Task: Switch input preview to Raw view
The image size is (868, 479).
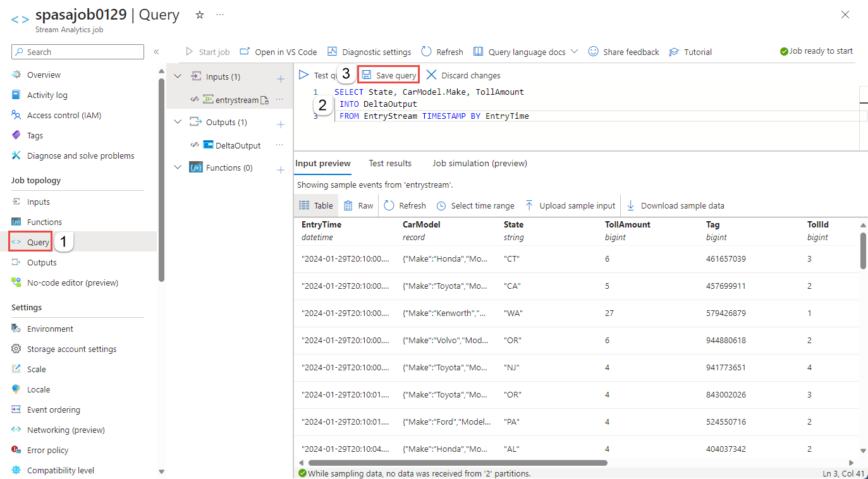Action: click(358, 205)
